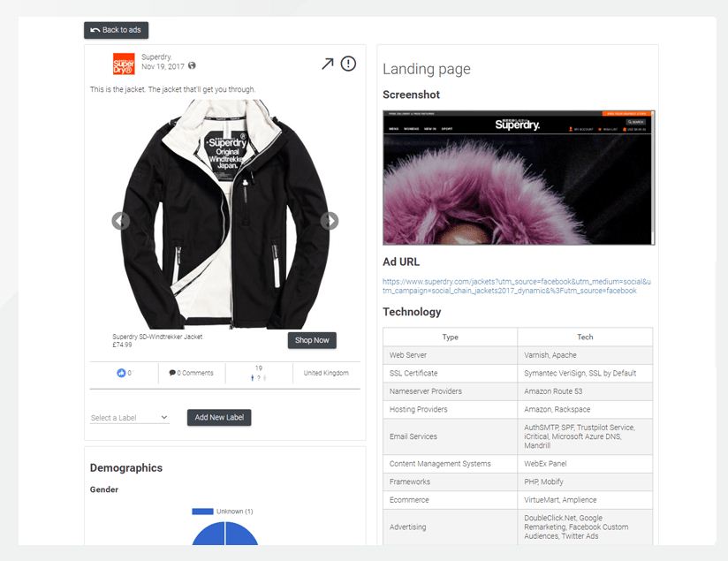Click the Nov 19, 2017 date
Image resolution: width=728 pixels, height=561 pixels.
tap(163, 66)
